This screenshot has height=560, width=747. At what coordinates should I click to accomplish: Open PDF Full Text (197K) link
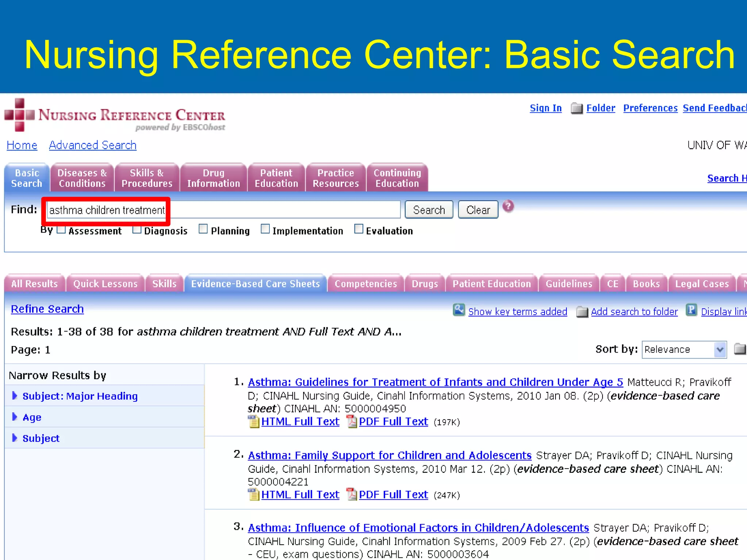pos(393,421)
